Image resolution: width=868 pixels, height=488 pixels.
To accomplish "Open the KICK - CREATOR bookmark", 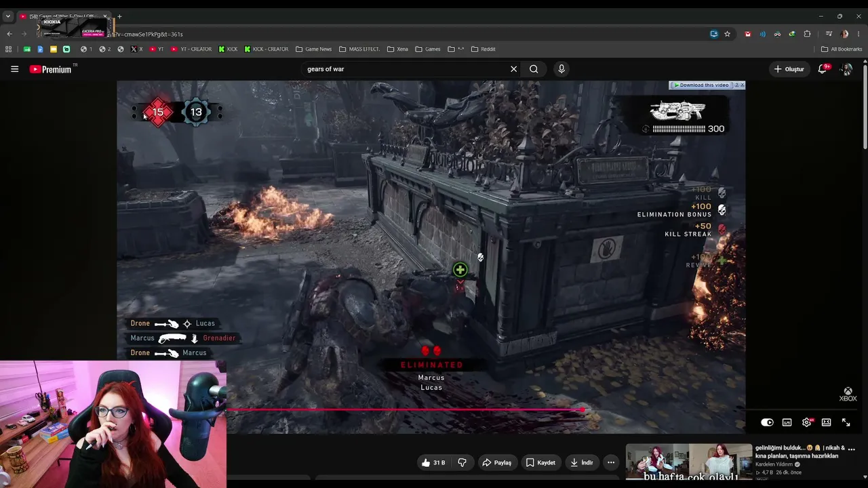I will (x=267, y=49).
